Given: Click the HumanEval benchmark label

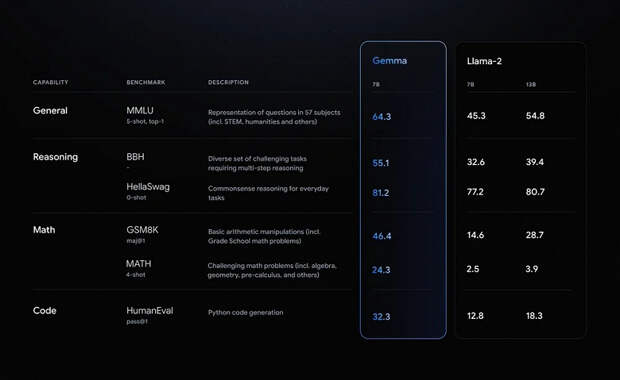Looking at the screenshot, I should click(x=149, y=310).
